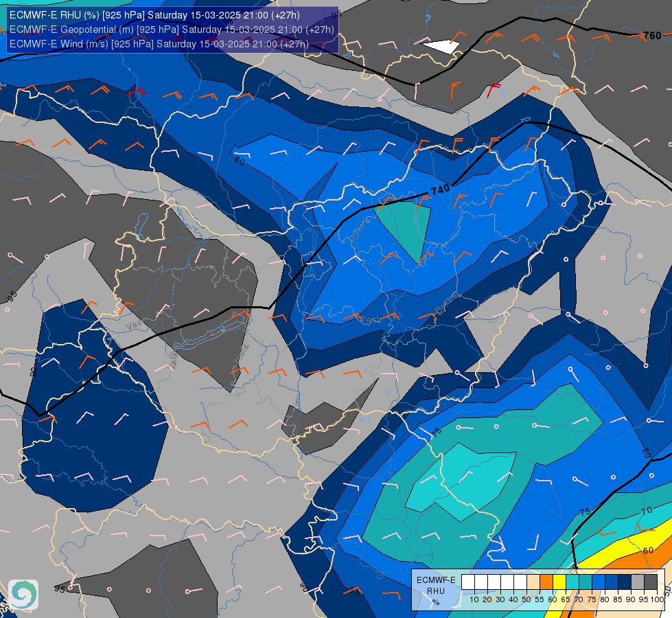This screenshot has height=618, width=672.
Task: Pick the navy 85-90 legend swatch
Action: coord(625,582)
